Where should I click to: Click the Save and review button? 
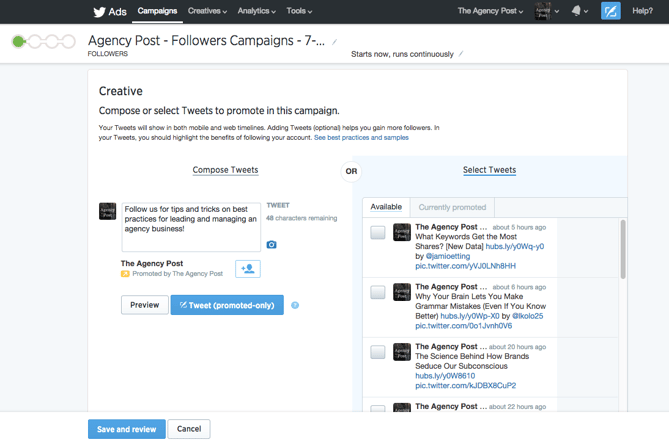click(127, 429)
